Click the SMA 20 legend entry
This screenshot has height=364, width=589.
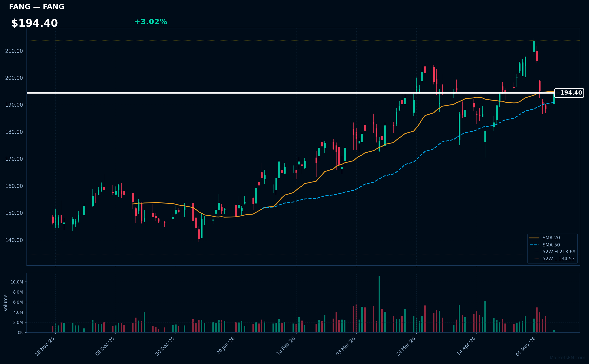click(x=544, y=238)
